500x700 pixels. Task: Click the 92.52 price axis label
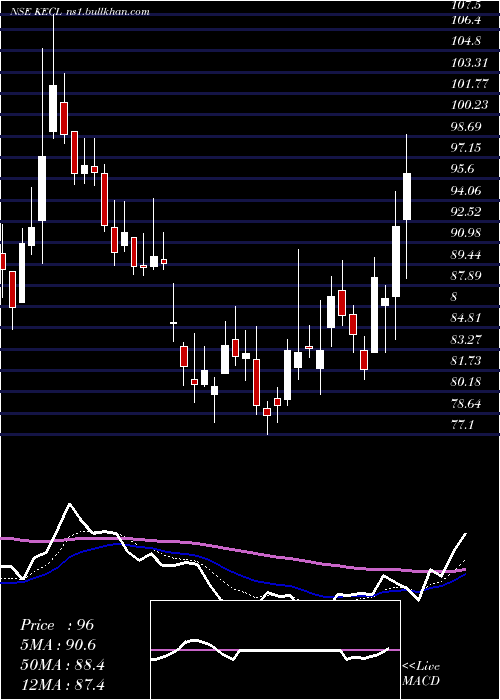(x=466, y=212)
